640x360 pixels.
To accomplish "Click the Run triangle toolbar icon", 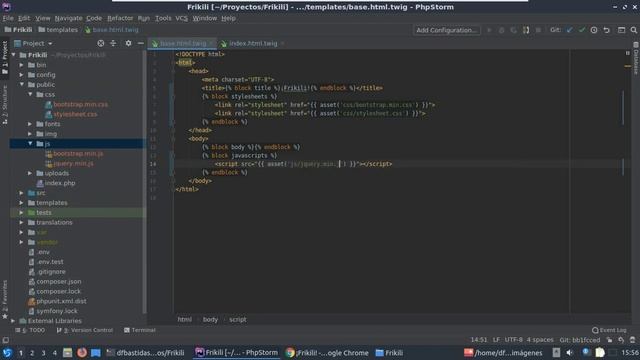I will point(489,30).
